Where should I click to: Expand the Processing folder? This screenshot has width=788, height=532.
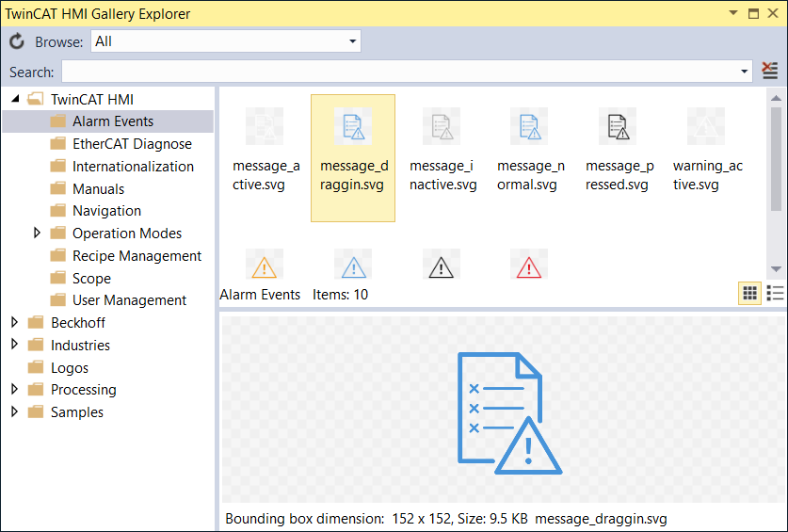tap(14, 389)
